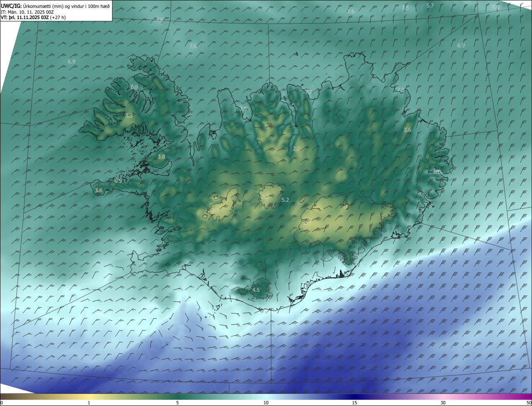This screenshot has width=532, height=406.
Task: Click the '50' tick on the color scale
Action: click(x=528, y=403)
